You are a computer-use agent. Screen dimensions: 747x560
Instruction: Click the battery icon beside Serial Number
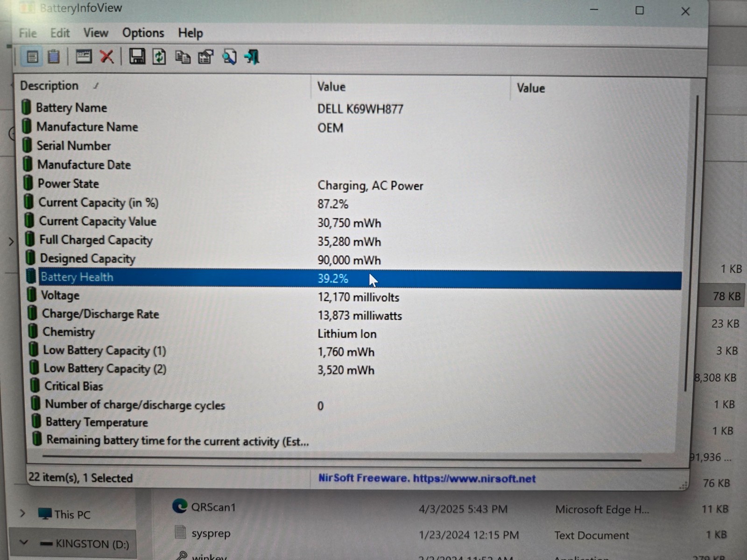click(x=27, y=145)
